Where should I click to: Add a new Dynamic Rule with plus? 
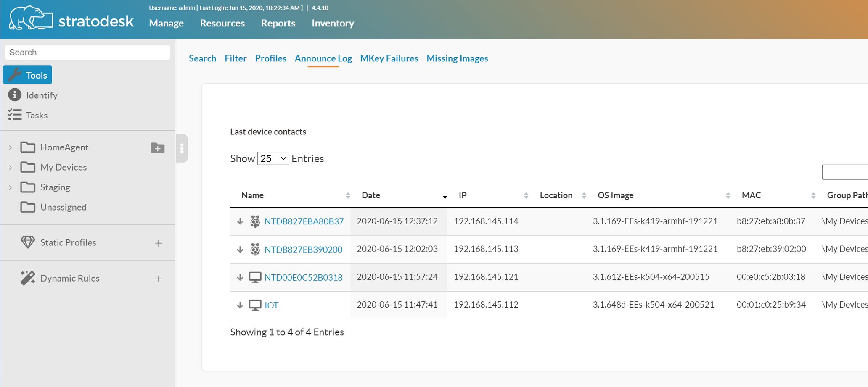[159, 279]
